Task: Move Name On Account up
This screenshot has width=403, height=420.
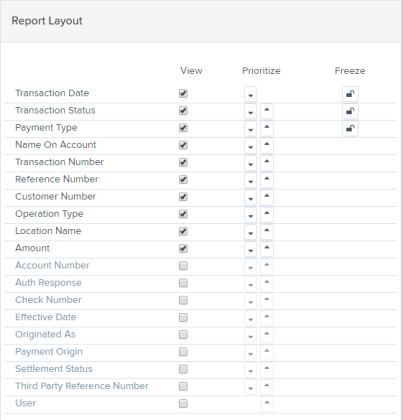Action: point(267,146)
